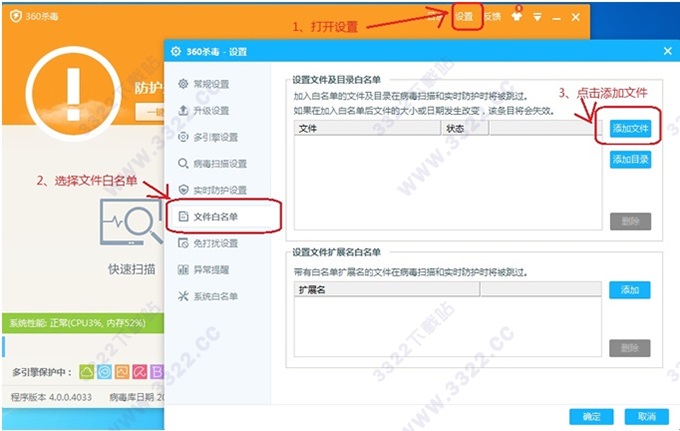The width and height of the screenshot is (680, 431).
Task: Click the settings gear icon in the dialog title
Action: click(x=176, y=51)
